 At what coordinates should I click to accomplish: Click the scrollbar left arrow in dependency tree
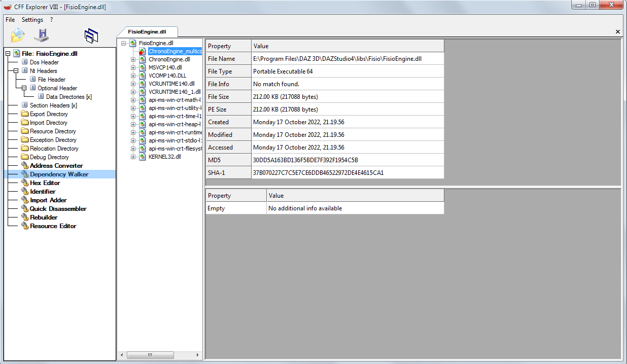121,355
